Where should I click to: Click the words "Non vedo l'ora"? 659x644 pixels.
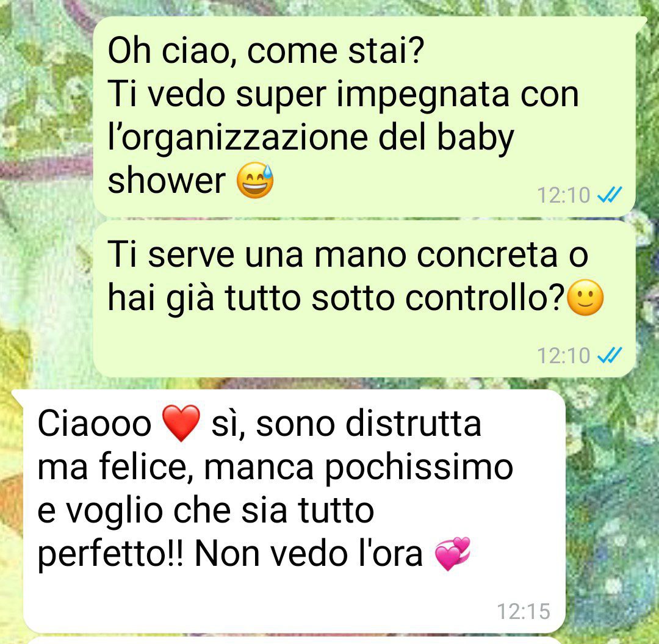click(309, 554)
